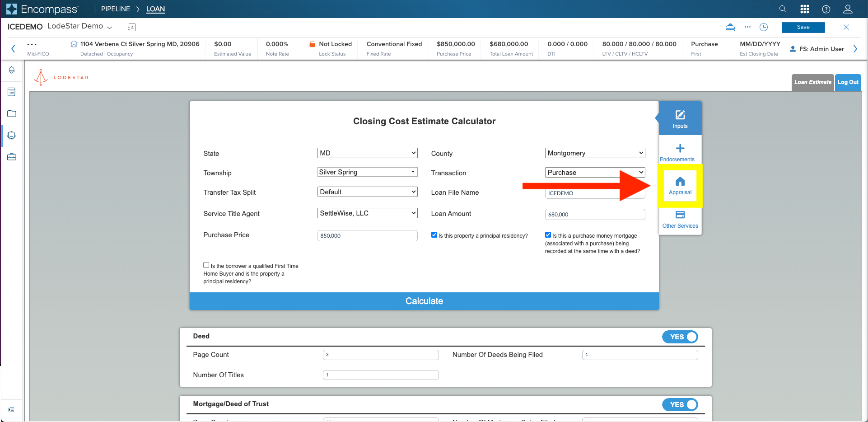Click the 0.000% Note Rate value
The width and height of the screenshot is (868, 422).
(x=277, y=44)
